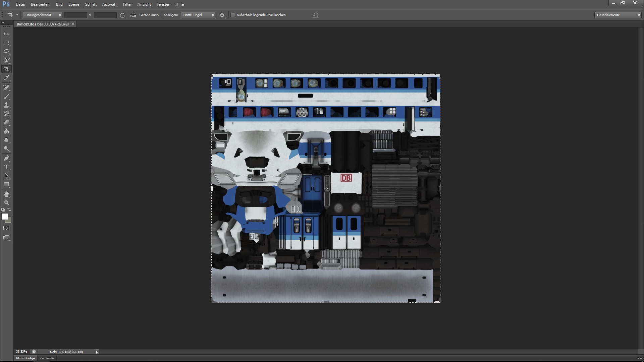Open the Uneingeschränkt aspect ratio dropdown
644x362 pixels.
[43, 15]
